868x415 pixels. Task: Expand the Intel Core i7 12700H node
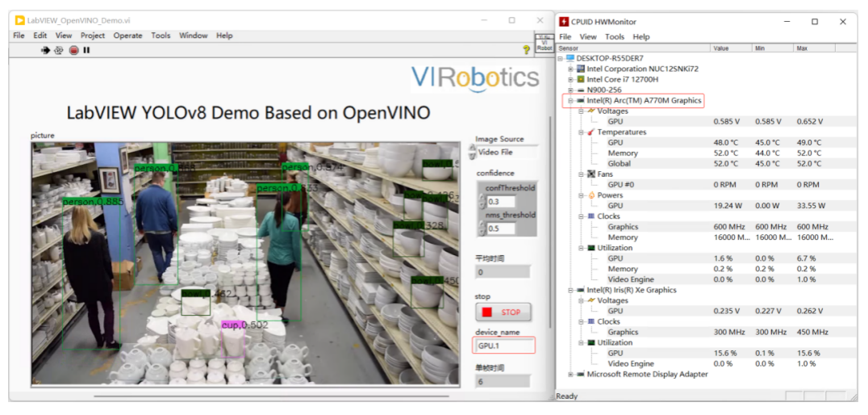click(570, 79)
